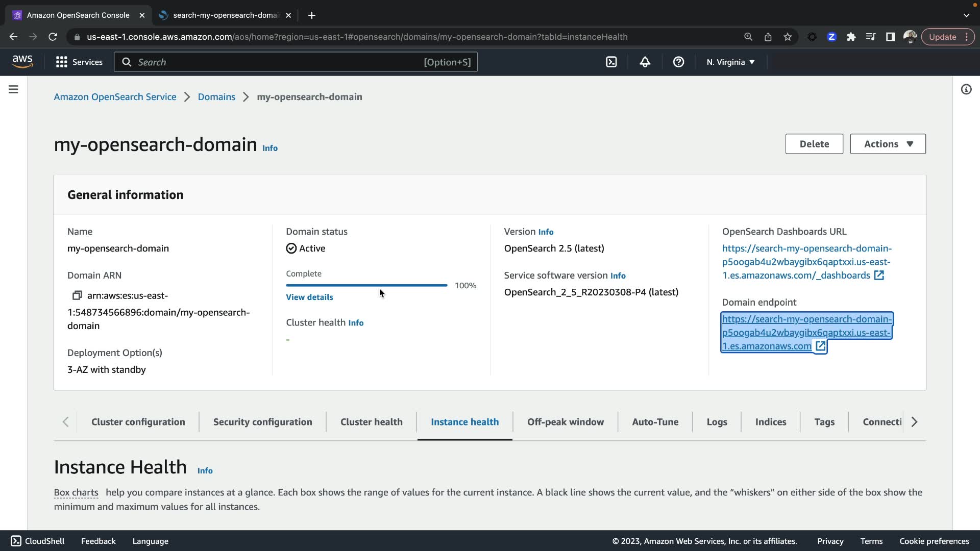Click the Delete domain button
This screenshot has height=551, width=980.
(x=814, y=144)
